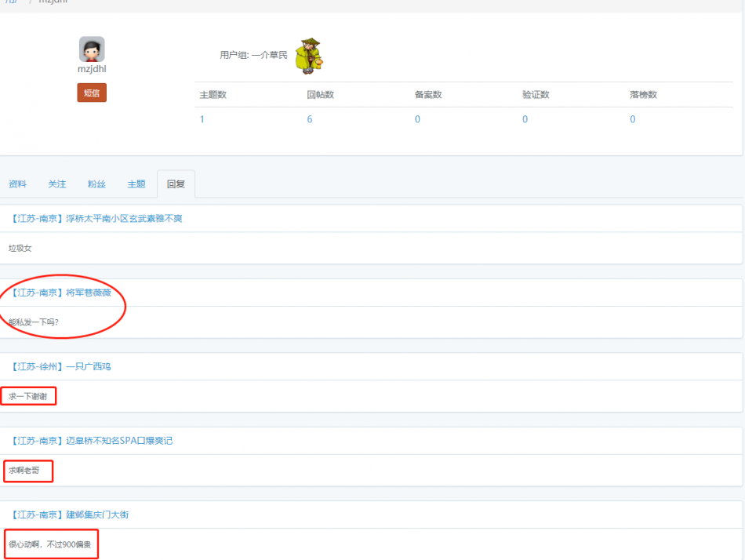This screenshot has height=560, width=745.
Task: Switch to the 资料 tab
Action: tap(17, 184)
